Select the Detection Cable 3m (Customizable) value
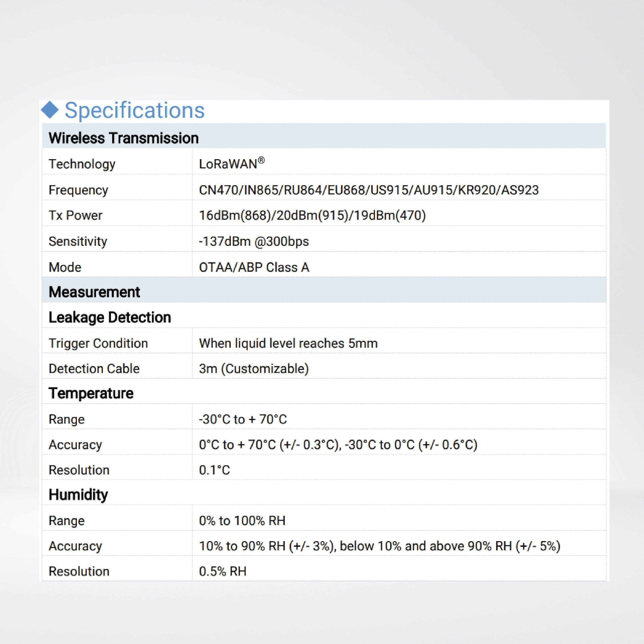 [254, 369]
